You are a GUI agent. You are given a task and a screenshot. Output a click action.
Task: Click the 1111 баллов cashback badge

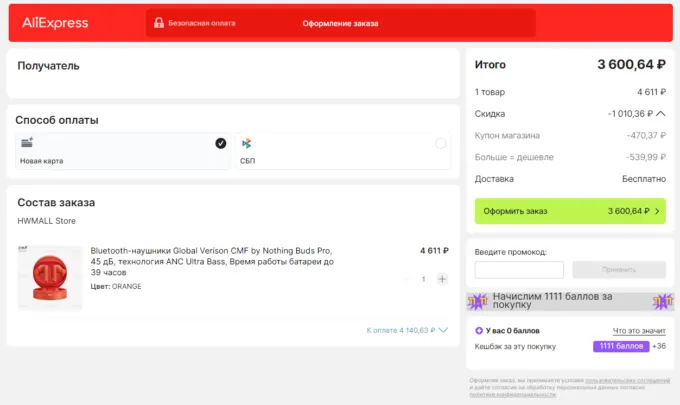pos(619,346)
